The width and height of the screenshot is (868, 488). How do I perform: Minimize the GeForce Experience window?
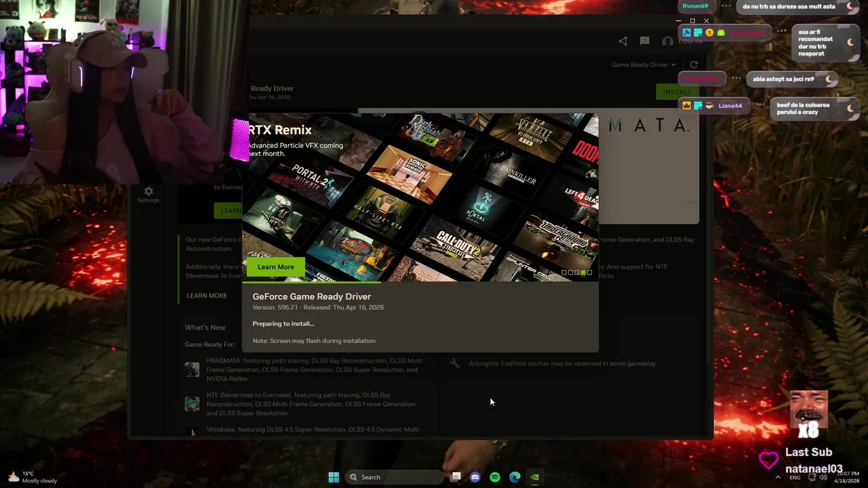tap(679, 21)
